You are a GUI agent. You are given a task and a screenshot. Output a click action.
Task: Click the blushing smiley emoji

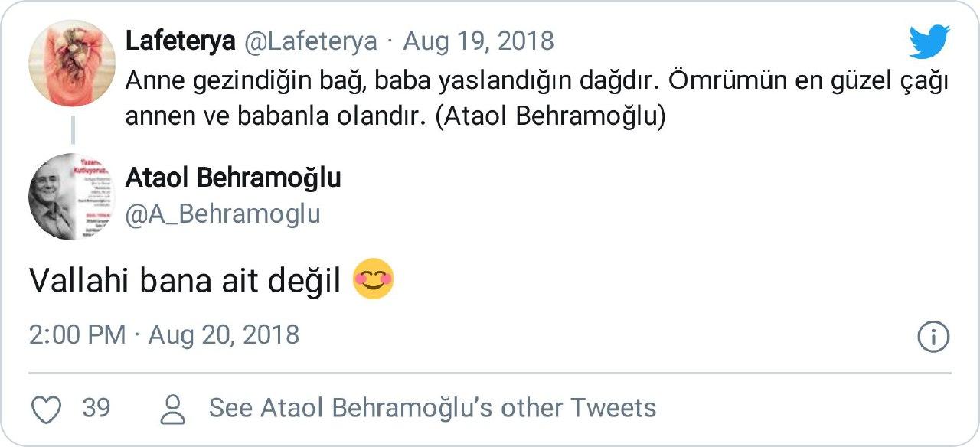click(x=373, y=280)
